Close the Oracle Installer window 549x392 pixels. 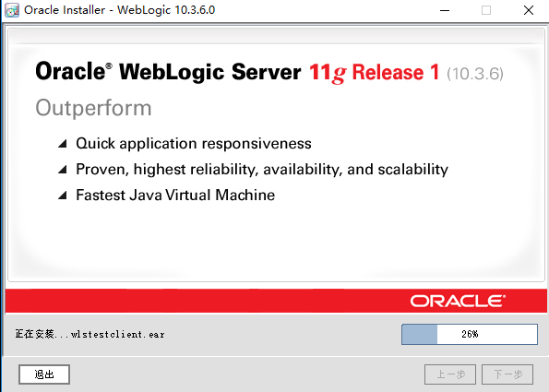[x=529, y=10]
